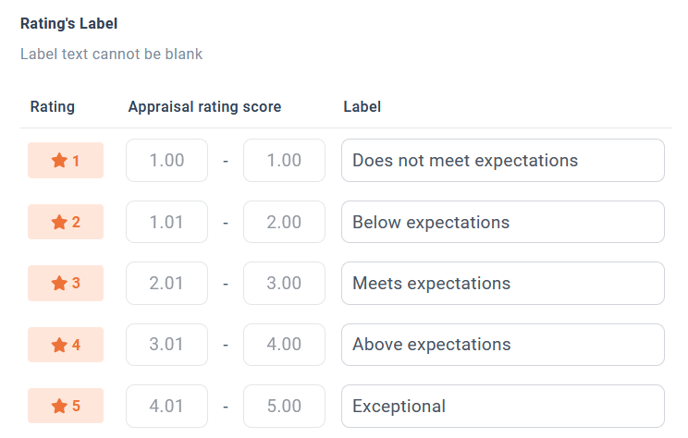The image size is (688, 438).
Task: Edit the 'Exceptional' label field
Action: [x=503, y=406]
